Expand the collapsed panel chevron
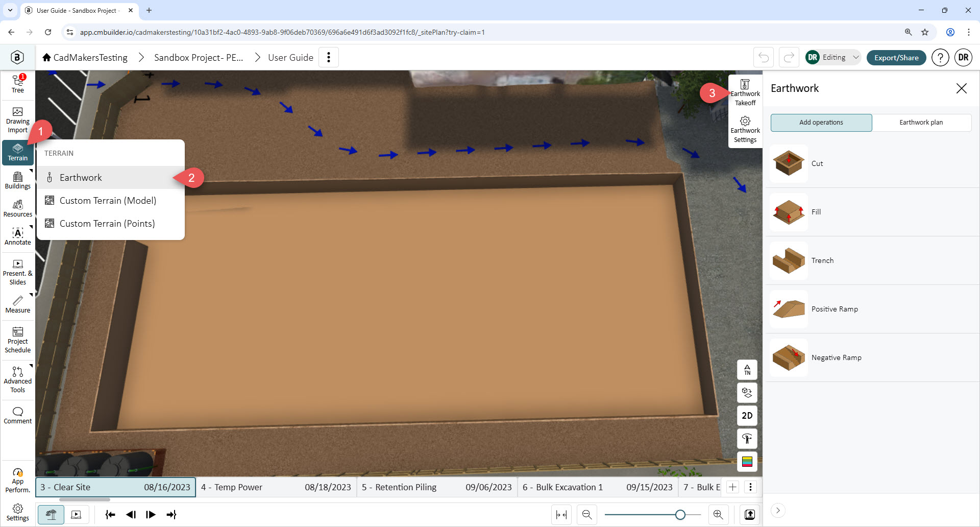This screenshot has height=527, width=980. point(778,510)
